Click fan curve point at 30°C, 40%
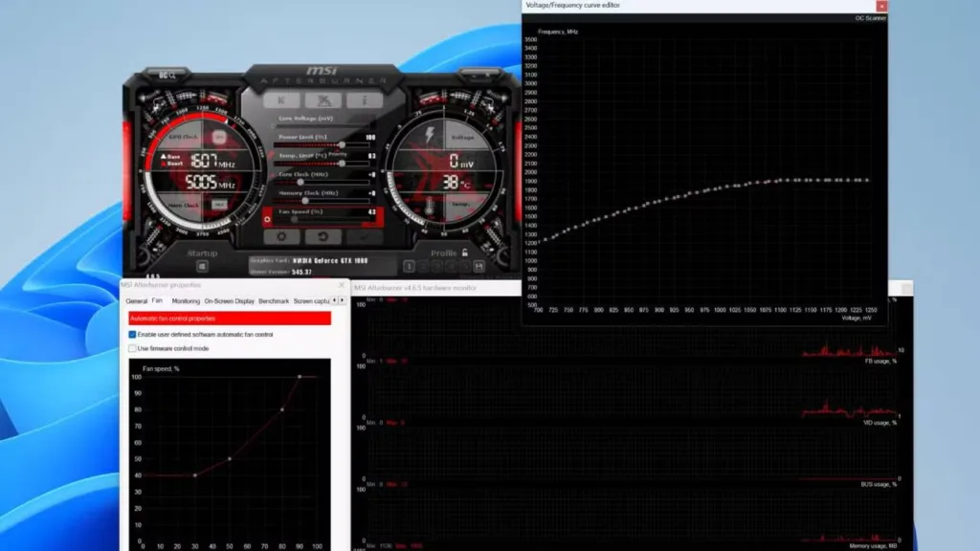 point(195,475)
